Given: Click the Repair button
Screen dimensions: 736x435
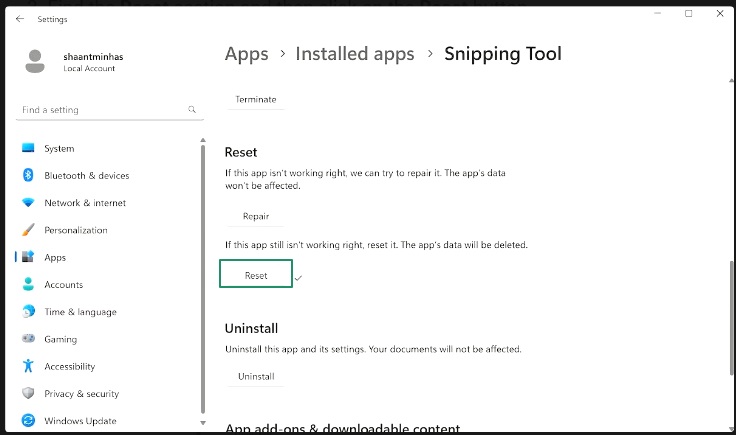Looking at the screenshot, I should 256,216.
